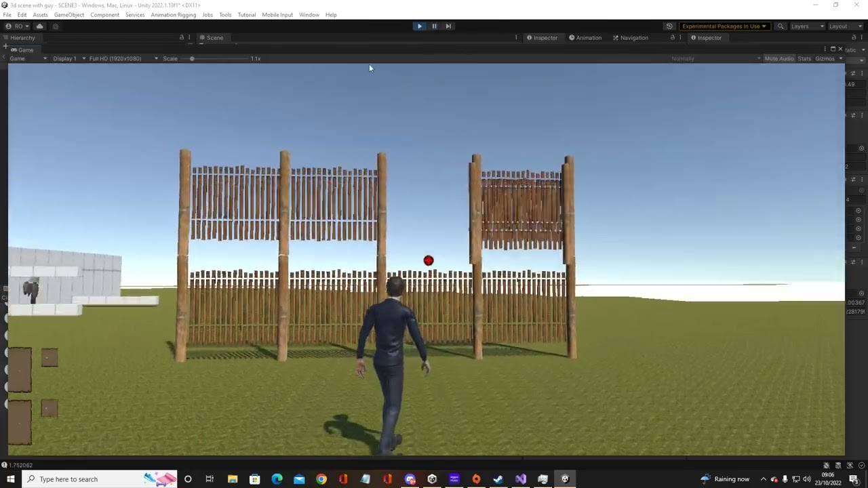Image resolution: width=868 pixels, height=488 pixels.
Task: Advance one frame with the Step button
Action: point(448,26)
